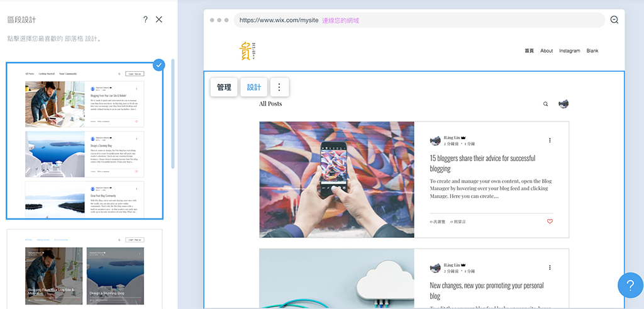644x309 pixels.
Task: Close the 區段設計 panel
Action: coord(159,20)
